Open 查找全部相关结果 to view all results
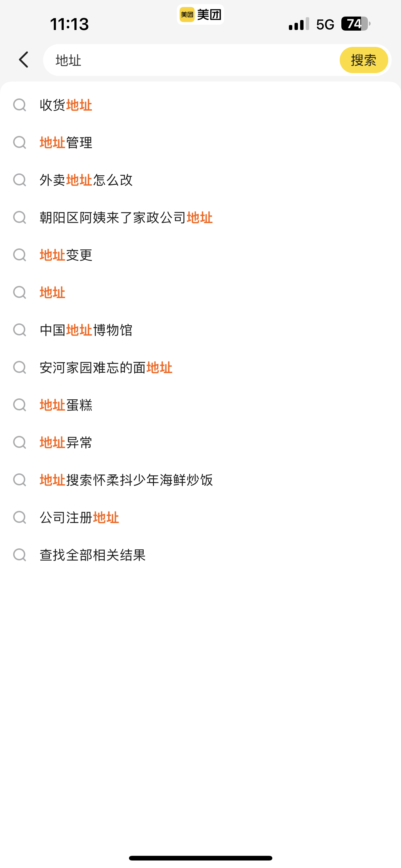The image size is (401, 868). pyautogui.click(x=92, y=555)
